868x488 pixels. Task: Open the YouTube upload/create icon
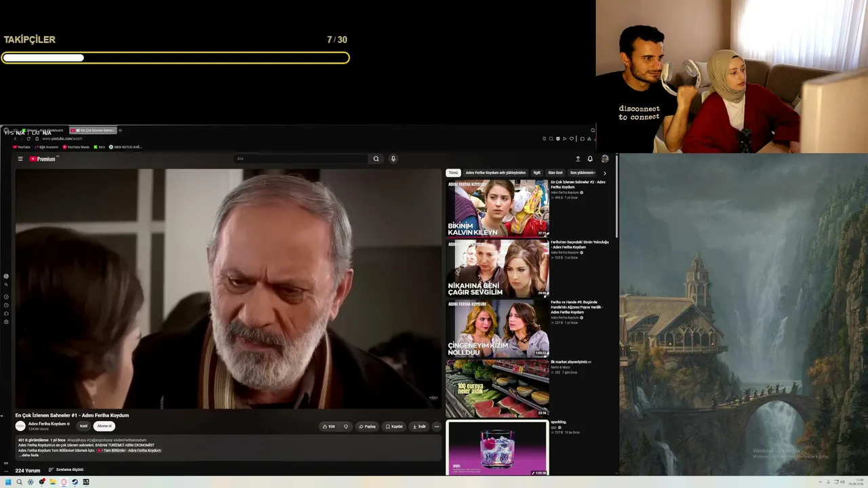coord(578,159)
